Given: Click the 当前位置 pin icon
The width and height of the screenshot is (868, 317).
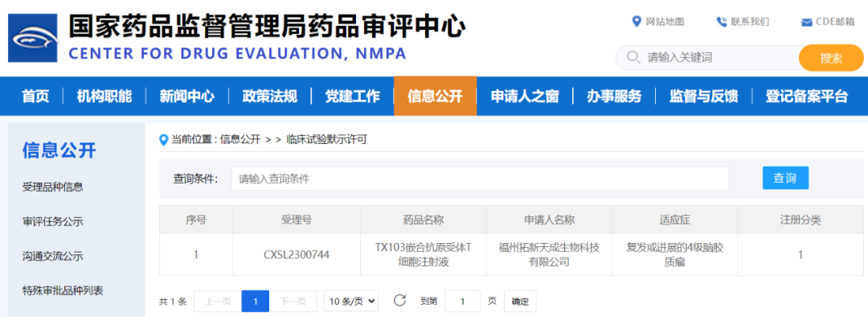Looking at the screenshot, I should click(163, 140).
